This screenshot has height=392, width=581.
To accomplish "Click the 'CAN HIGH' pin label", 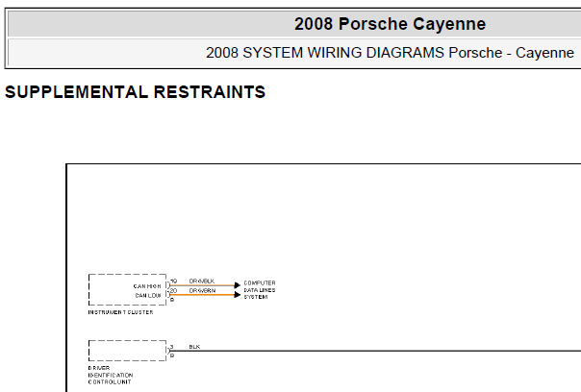I will pyautogui.click(x=147, y=286).
